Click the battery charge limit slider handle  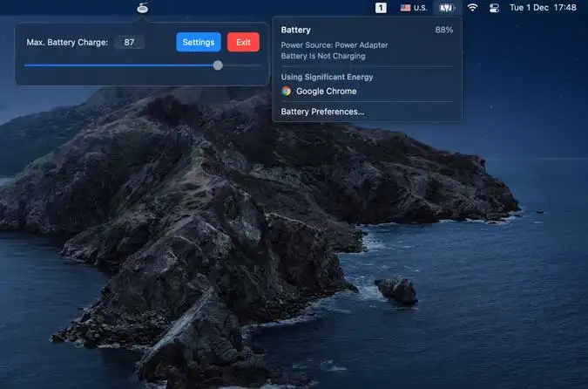coord(218,65)
